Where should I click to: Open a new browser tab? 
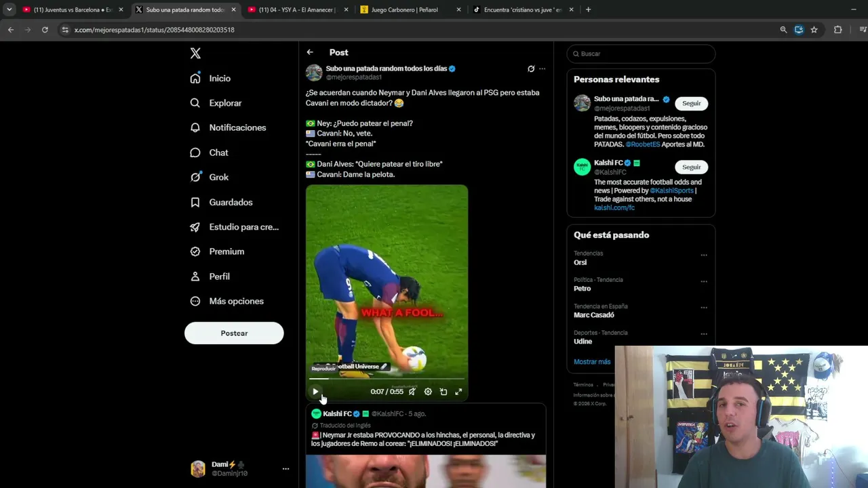(x=588, y=9)
